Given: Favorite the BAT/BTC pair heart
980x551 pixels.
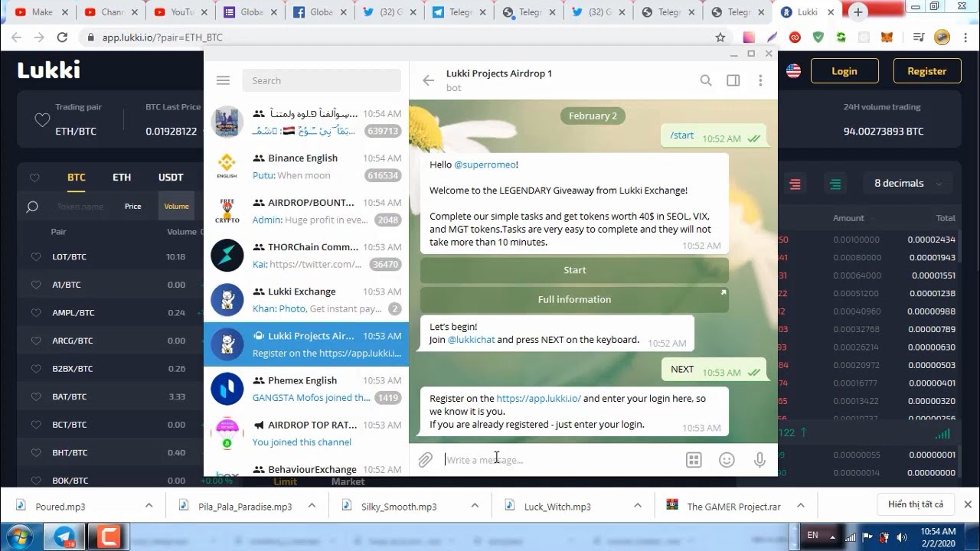Looking at the screenshot, I should (36, 396).
